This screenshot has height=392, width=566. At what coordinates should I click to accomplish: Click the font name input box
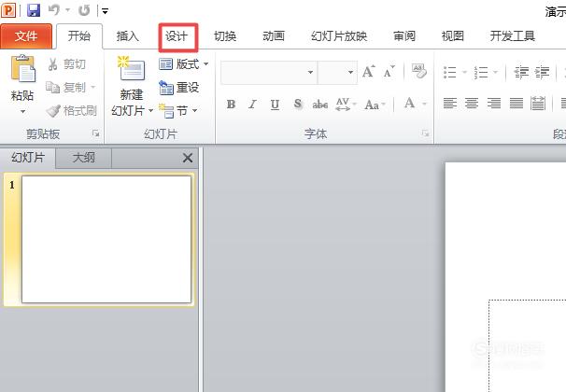(x=263, y=73)
